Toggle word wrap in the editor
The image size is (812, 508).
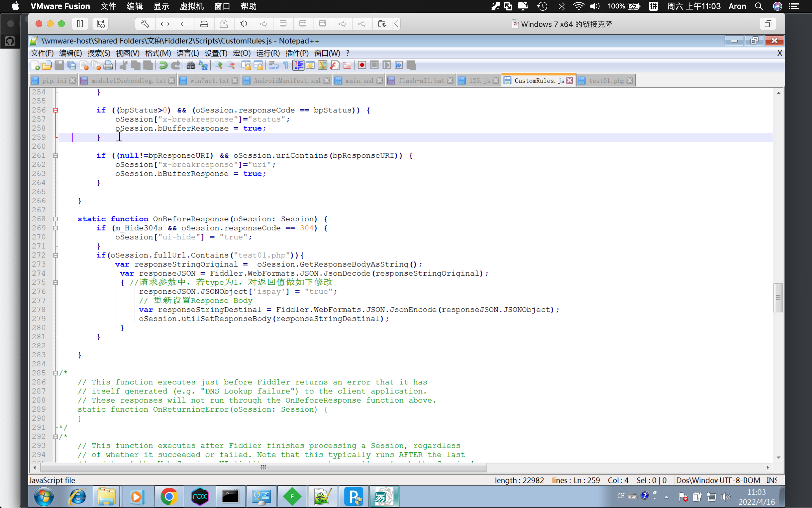pos(273,65)
